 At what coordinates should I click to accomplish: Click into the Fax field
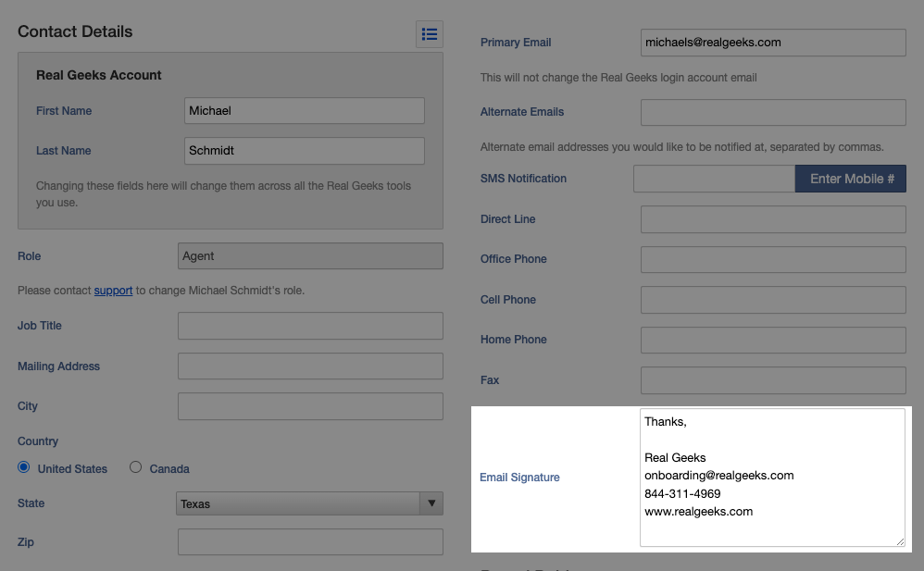pyautogui.click(x=773, y=380)
